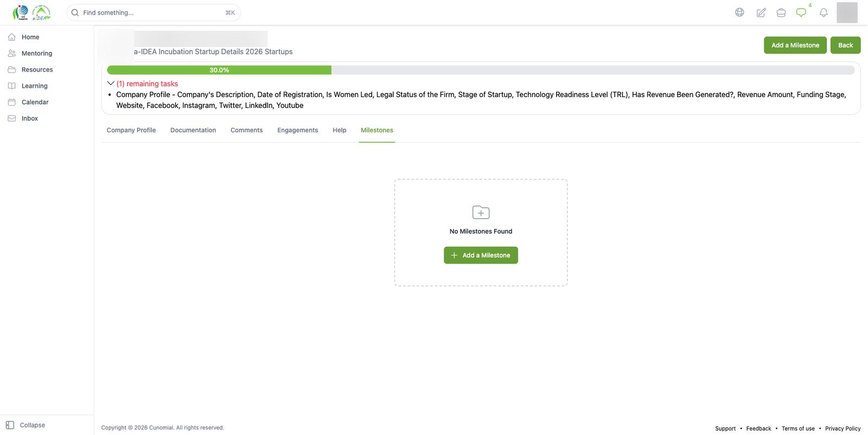Click the Inbox envelope icon

pos(12,118)
